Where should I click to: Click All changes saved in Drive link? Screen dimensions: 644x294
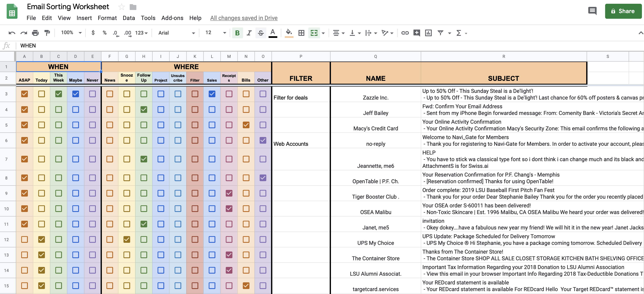244,18
